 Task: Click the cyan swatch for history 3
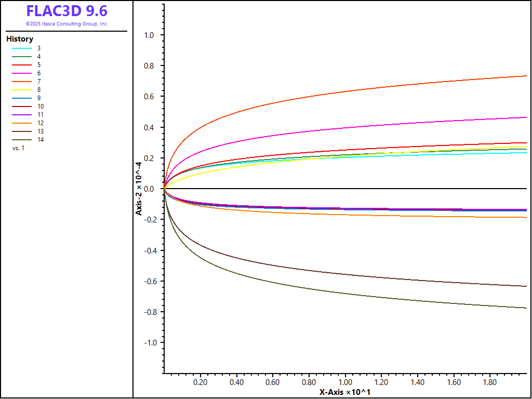(x=22, y=48)
